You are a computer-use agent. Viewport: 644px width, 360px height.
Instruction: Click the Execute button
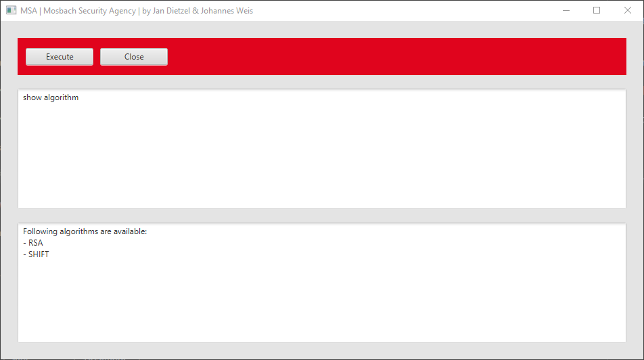point(60,57)
